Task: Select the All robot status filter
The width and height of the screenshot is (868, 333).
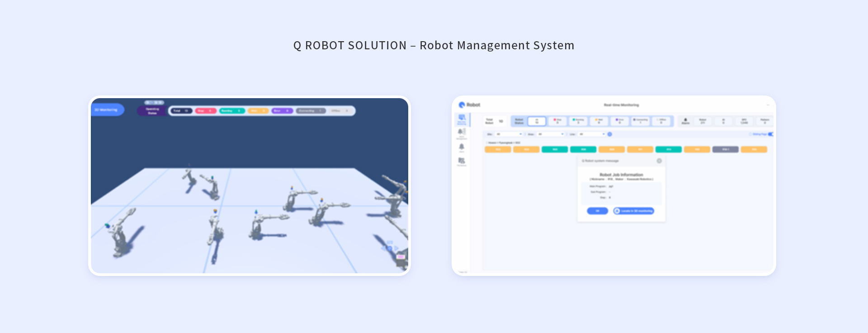Action: pos(537,121)
